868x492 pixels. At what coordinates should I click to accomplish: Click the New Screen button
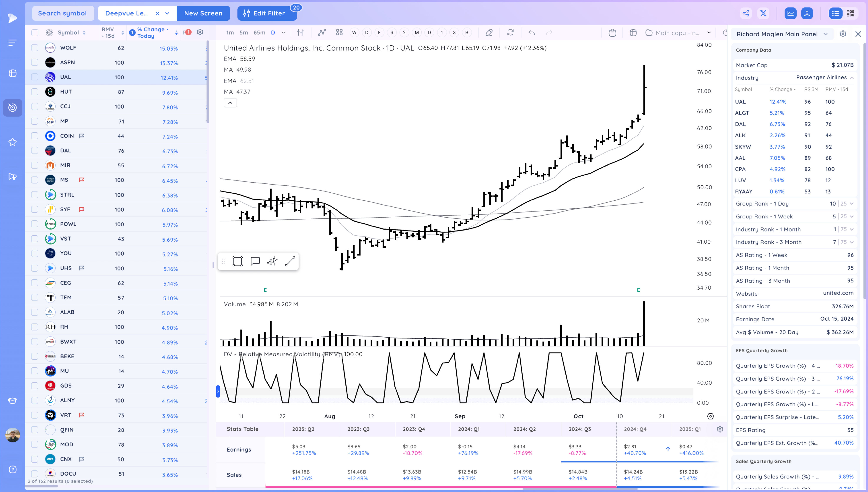[x=203, y=13]
